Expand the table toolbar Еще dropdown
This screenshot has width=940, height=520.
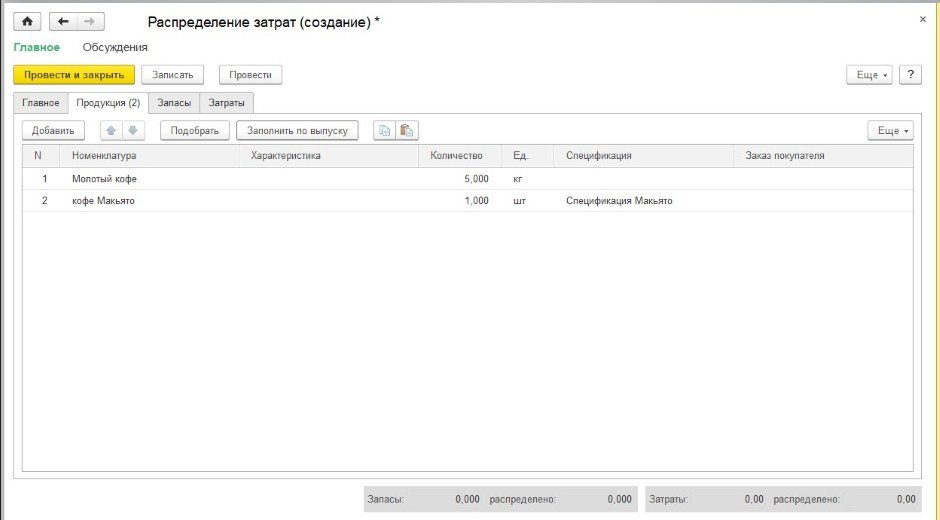889,131
